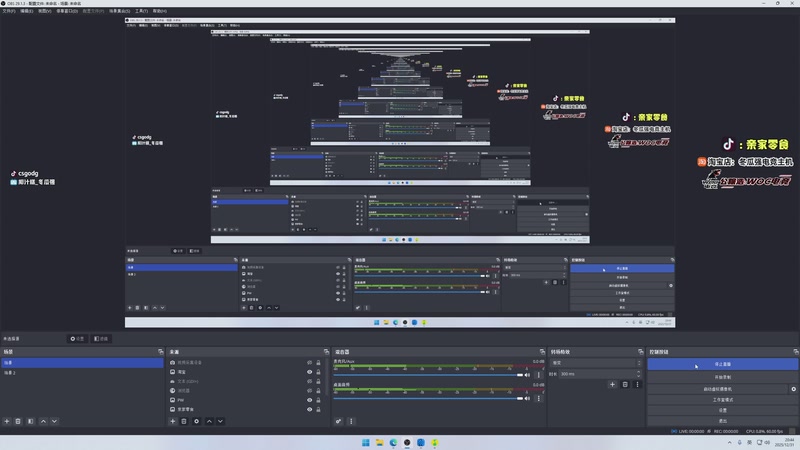Open the 编辑(E) menu
This screenshot has width=800, height=450.
[27, 11]
